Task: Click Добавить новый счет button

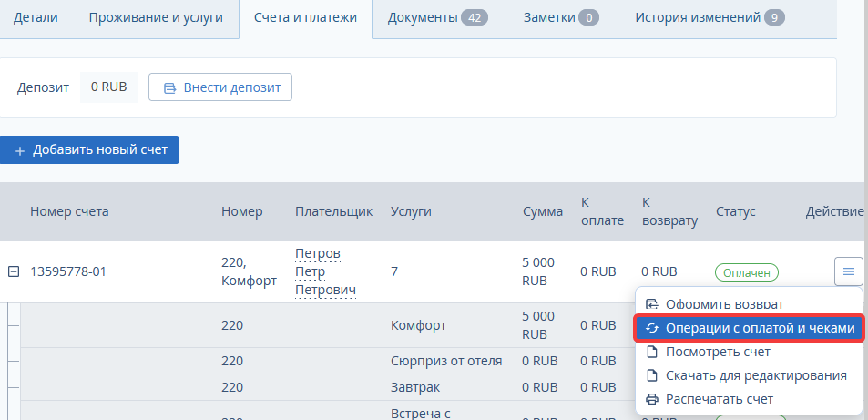Action: coord(89,150)
